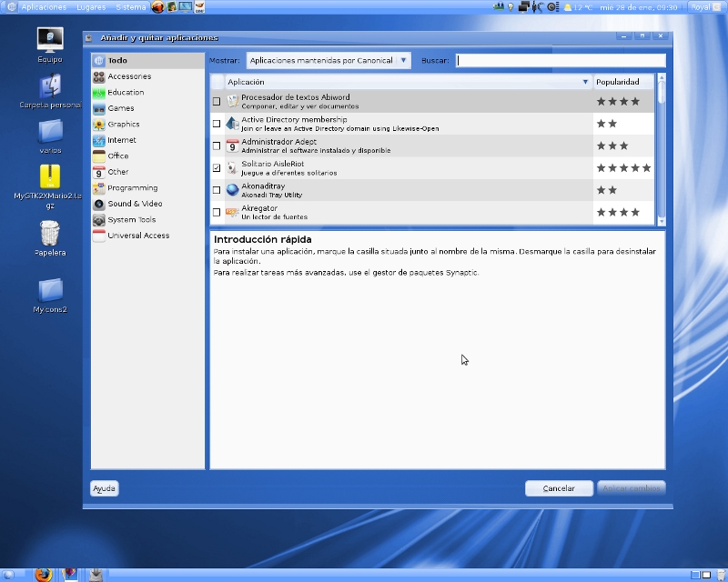
Task: Sort by the Aplicación column header
Action: pos(408,82)
